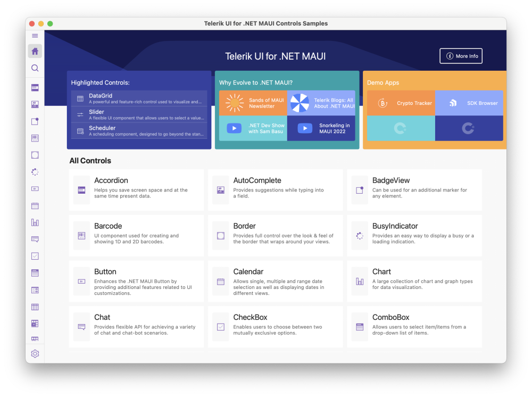Select the Chat icon in the sidebar
Image resolution: width=532 pixels, height=397 pixels.
35,239
